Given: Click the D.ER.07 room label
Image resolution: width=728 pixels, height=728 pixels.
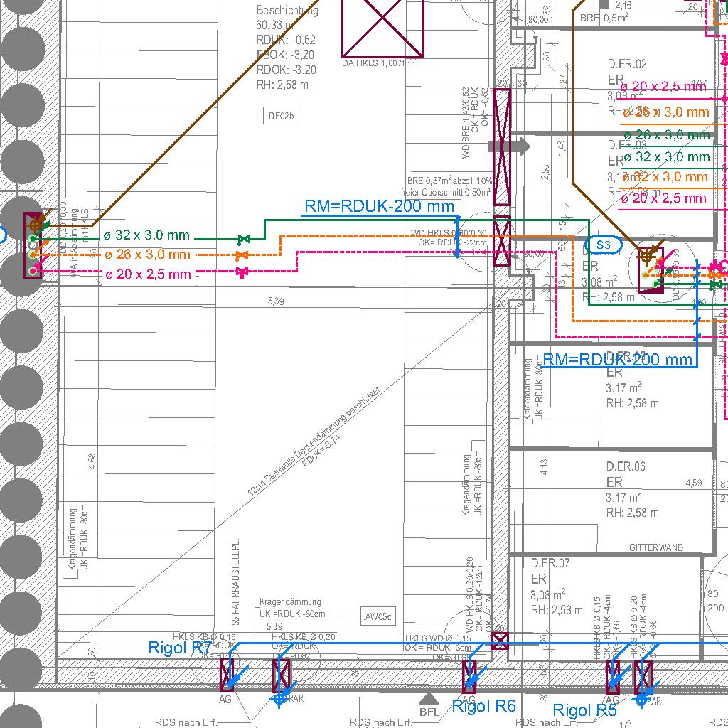Looking at the screenshot, I should 550,563.
